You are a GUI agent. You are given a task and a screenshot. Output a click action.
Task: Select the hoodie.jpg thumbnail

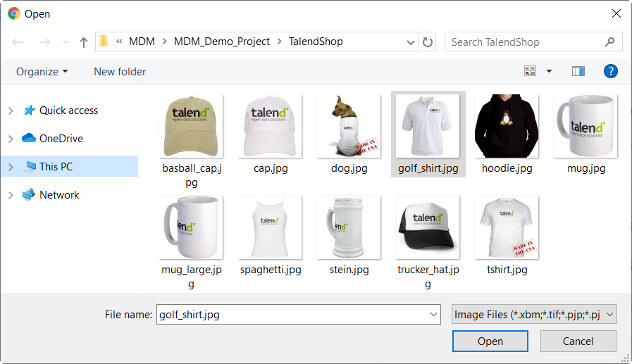coord(507,127)
